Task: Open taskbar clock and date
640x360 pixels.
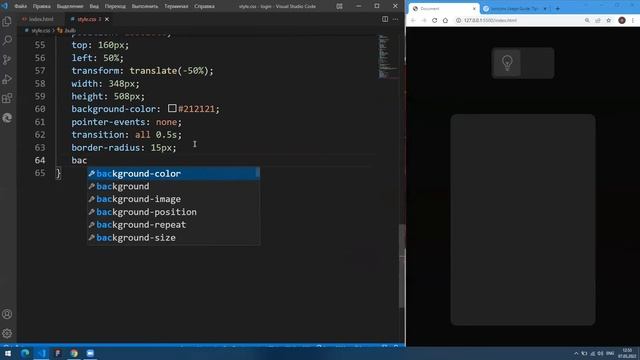Action: pyautogui.click(x=627, y=353)
